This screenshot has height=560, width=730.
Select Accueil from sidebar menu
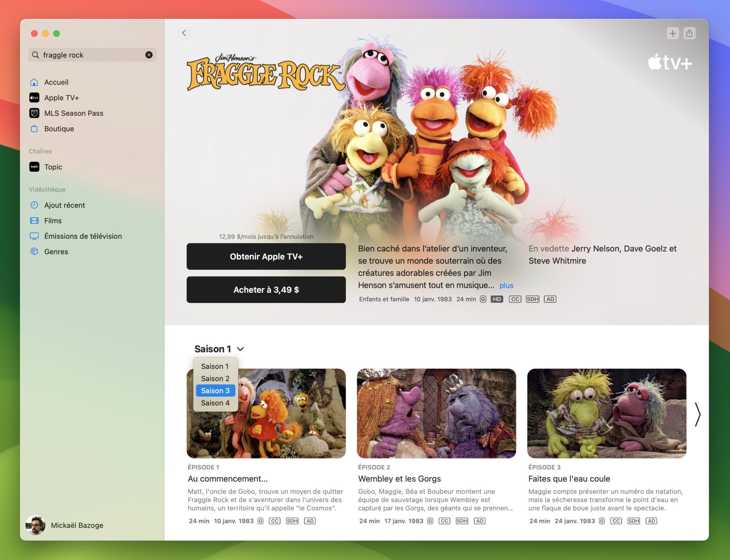[57, 82]
